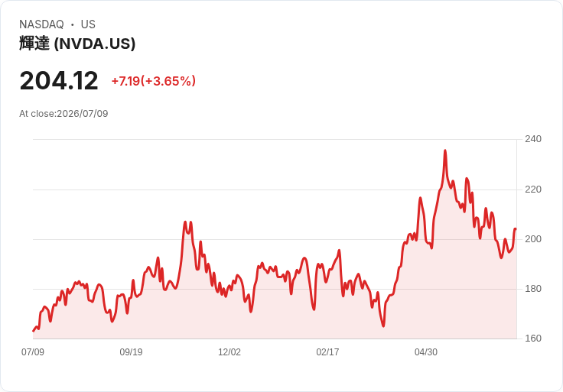The image size is (563, 392).
Task: Click the +7.19(+3.65%) change value
Action: (153, 81)
